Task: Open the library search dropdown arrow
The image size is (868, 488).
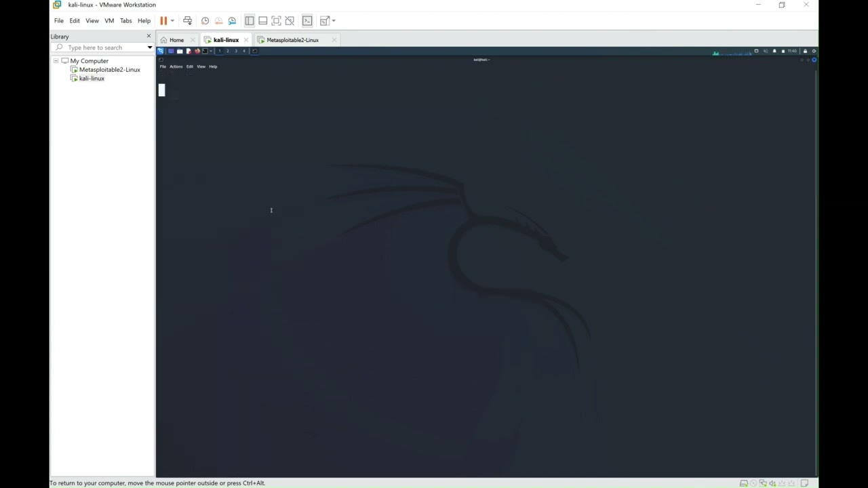Action: click(x=150, y=47)
